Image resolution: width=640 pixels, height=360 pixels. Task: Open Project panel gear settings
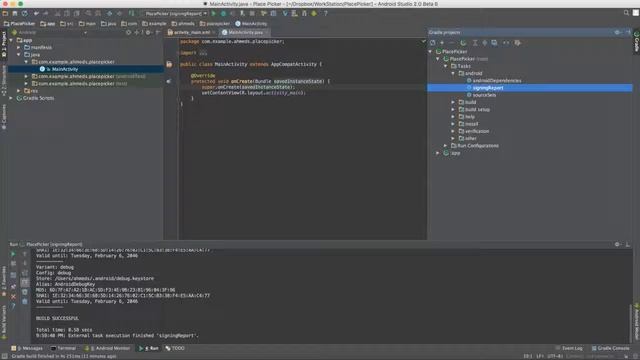148,32
